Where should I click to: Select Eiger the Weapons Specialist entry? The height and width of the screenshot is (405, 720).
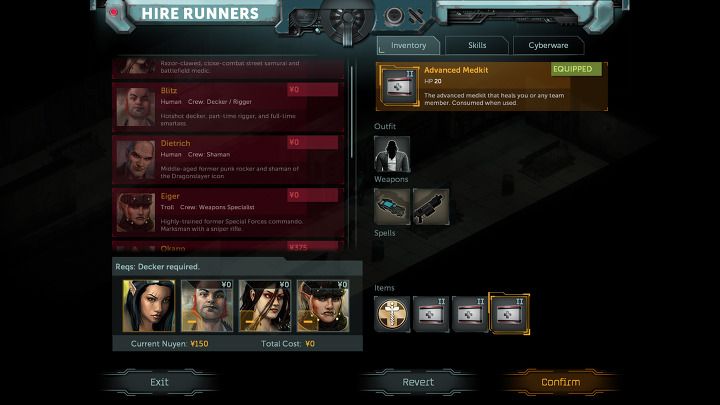(228, 212)
